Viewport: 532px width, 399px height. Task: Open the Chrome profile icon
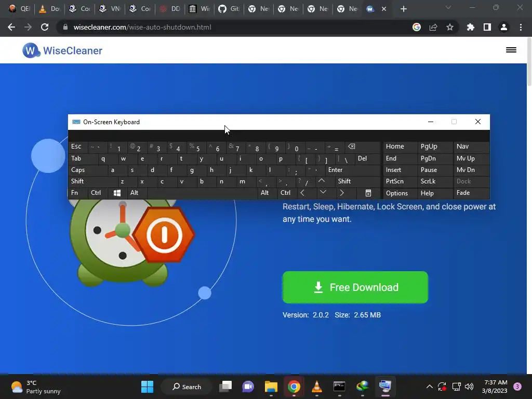504,27
